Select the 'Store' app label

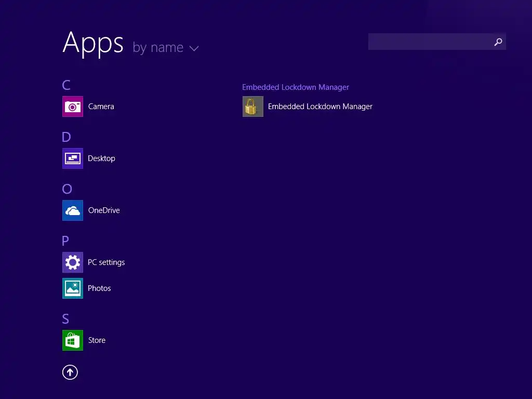tap(97, 340)
